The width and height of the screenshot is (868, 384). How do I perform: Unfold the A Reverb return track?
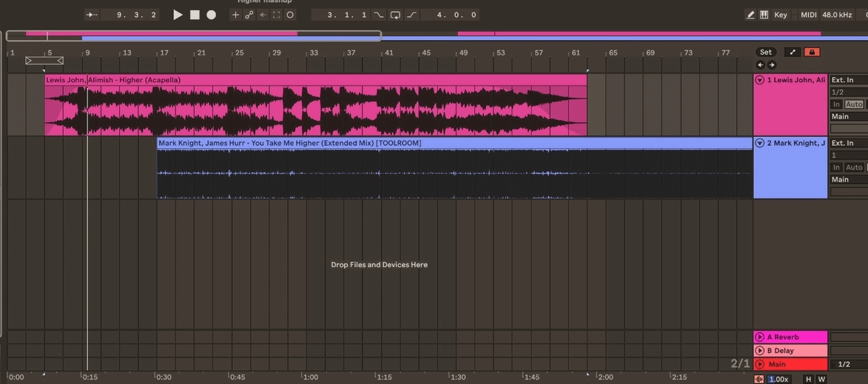click(x=760, y=337)
